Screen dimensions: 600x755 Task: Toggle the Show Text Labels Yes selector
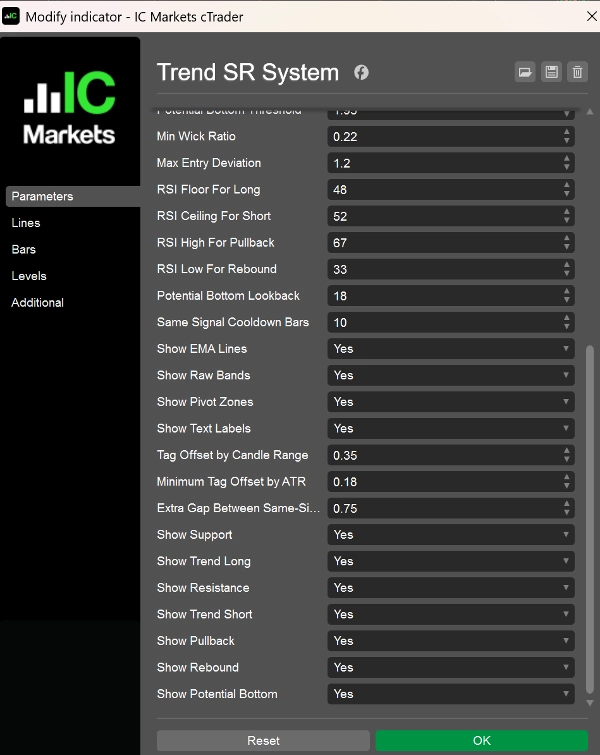pyautogui.click(x=451, y=428)
